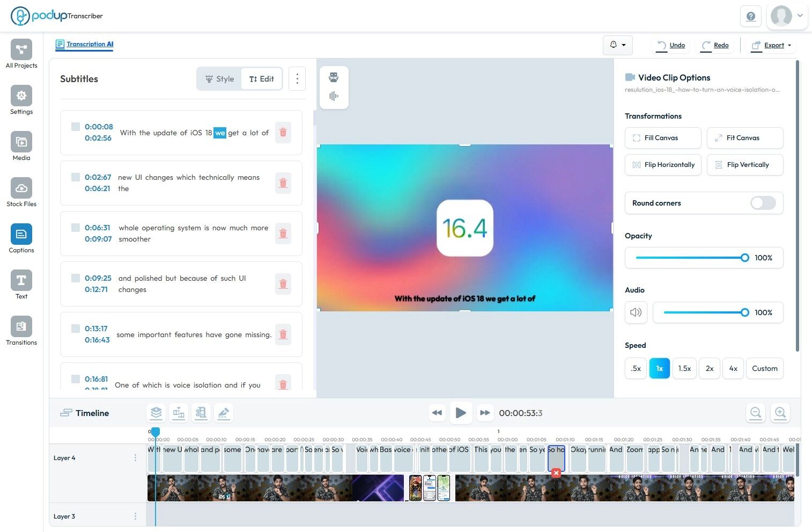Fast forward the timeline playback

point(485,413)
